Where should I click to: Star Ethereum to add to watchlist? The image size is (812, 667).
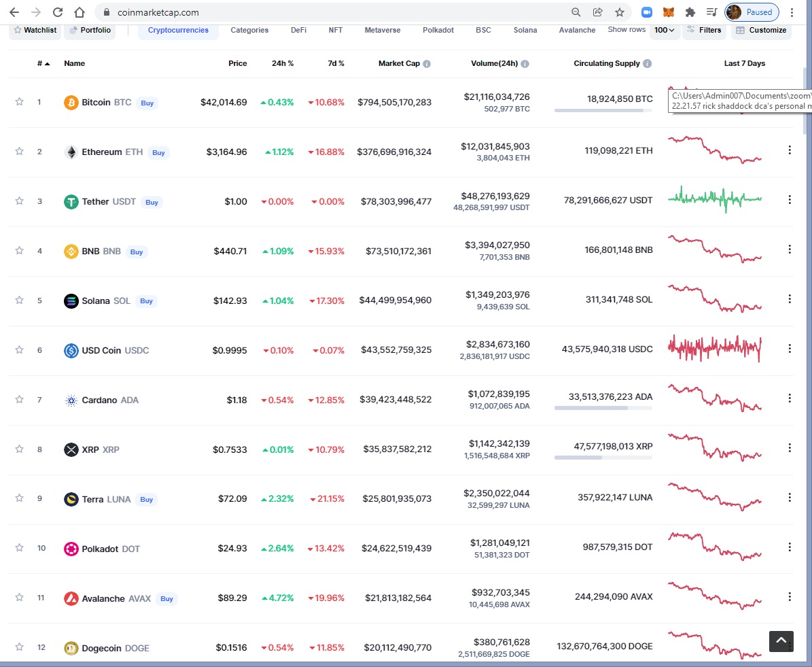(19, 152)
